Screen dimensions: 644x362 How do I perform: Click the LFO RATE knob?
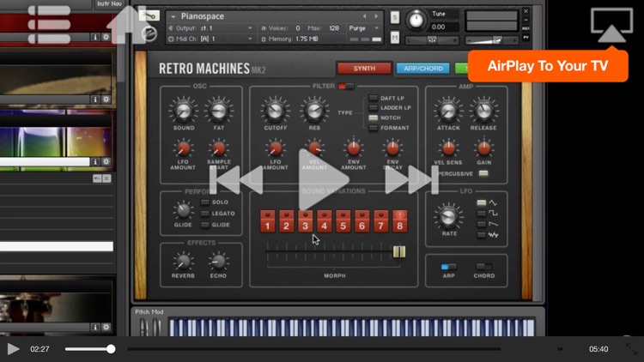[448, 217]
